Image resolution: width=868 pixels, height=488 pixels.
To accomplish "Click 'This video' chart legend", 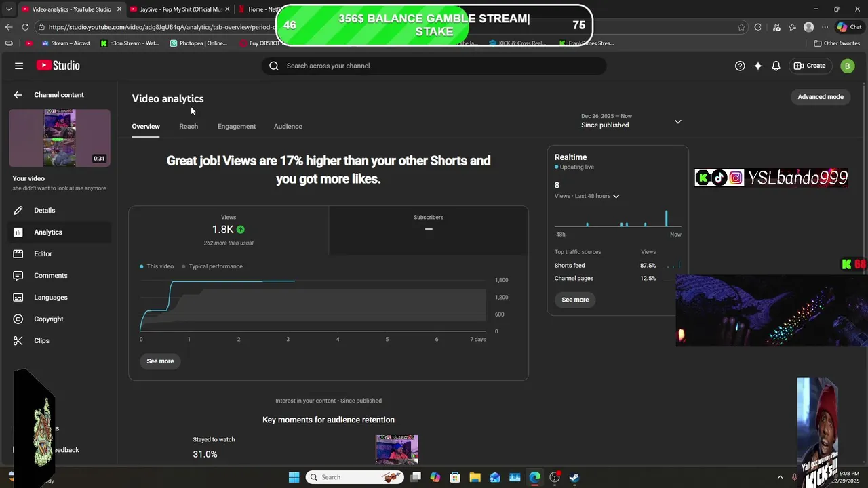I will point(157,266).
